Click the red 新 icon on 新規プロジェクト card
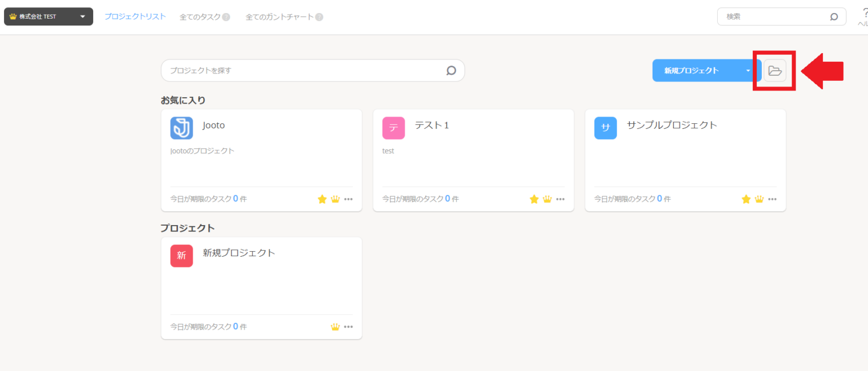 (x=181, y=256)
